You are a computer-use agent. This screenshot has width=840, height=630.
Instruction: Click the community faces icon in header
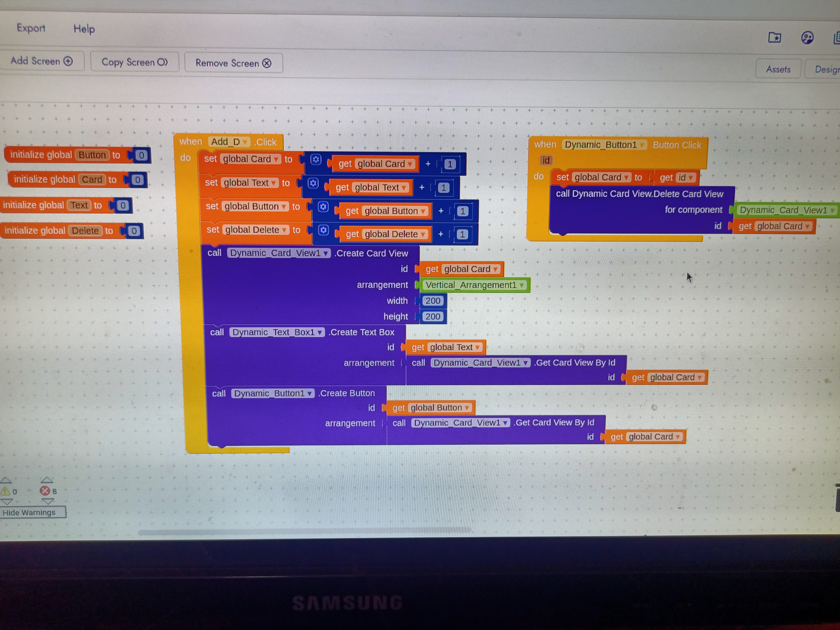pos(807,38)
